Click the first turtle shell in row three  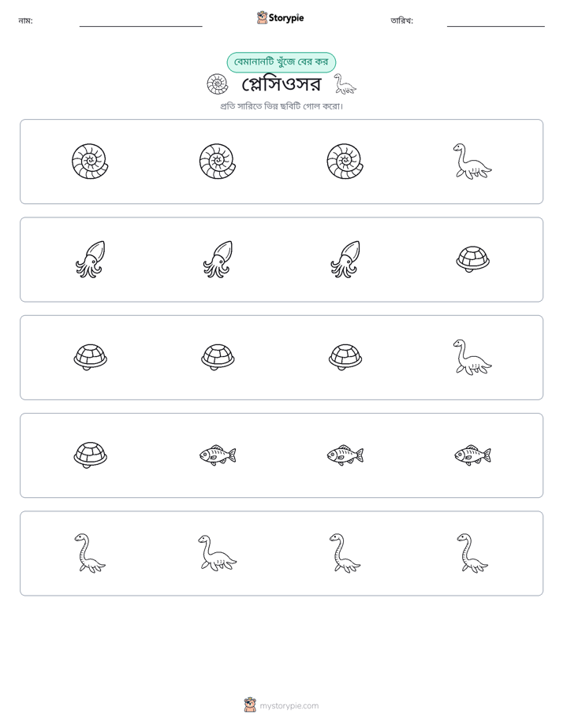coord(91,357)
